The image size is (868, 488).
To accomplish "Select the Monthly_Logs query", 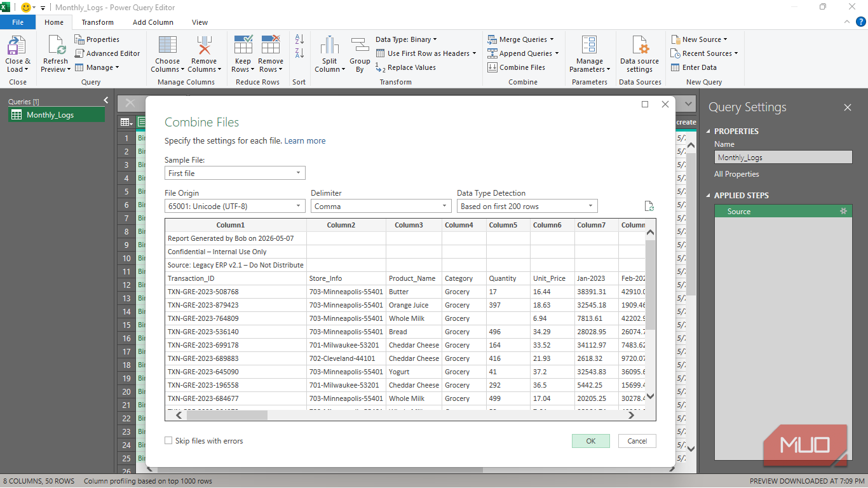I will click(x=57, y=115).
